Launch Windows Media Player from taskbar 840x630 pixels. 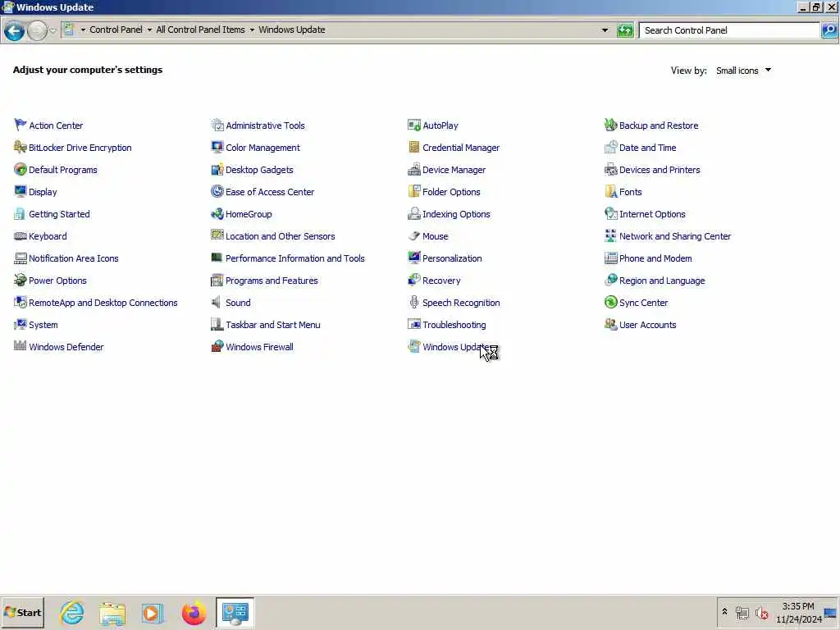[x=153, y=613]
